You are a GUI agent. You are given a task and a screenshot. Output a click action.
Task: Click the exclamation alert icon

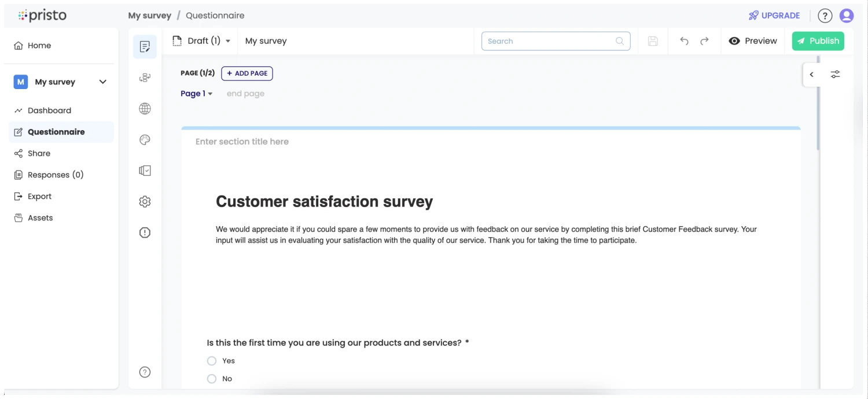coord(145,232)
